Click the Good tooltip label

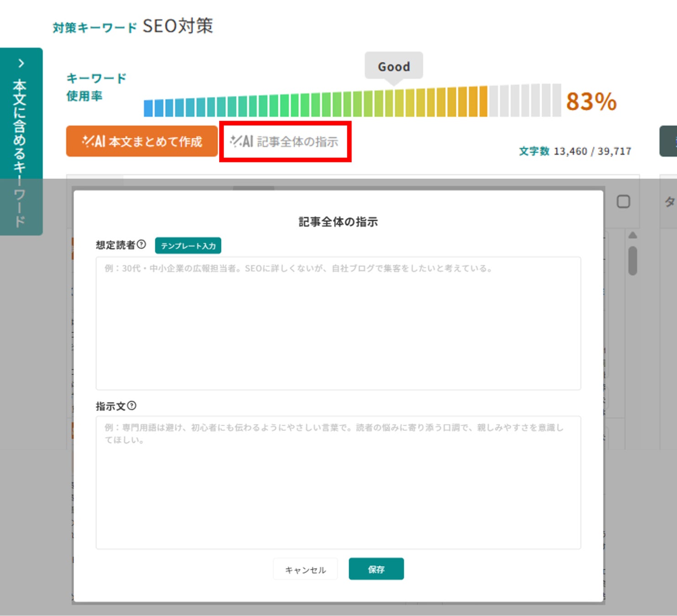point(394,67)
